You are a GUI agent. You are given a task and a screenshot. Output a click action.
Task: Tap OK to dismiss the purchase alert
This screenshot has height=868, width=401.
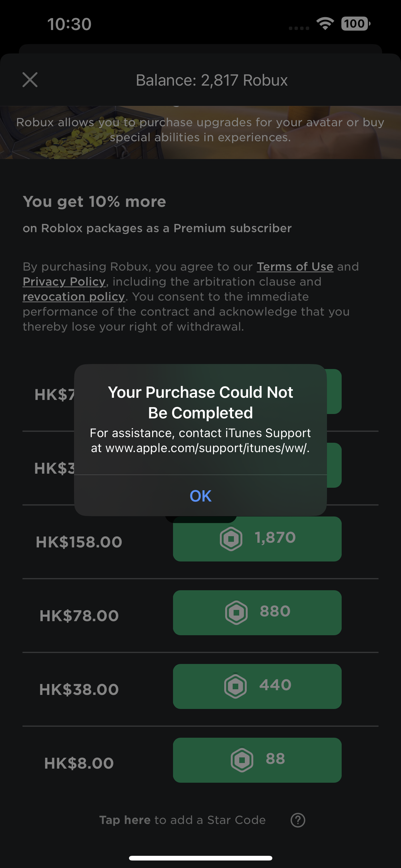[x=200, y=496]
